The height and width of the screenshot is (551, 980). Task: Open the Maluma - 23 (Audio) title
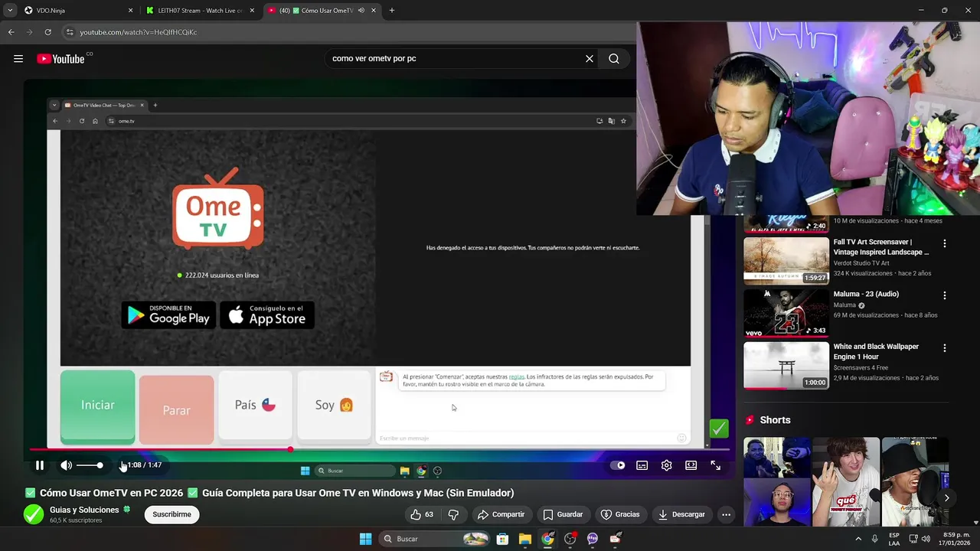866,294
